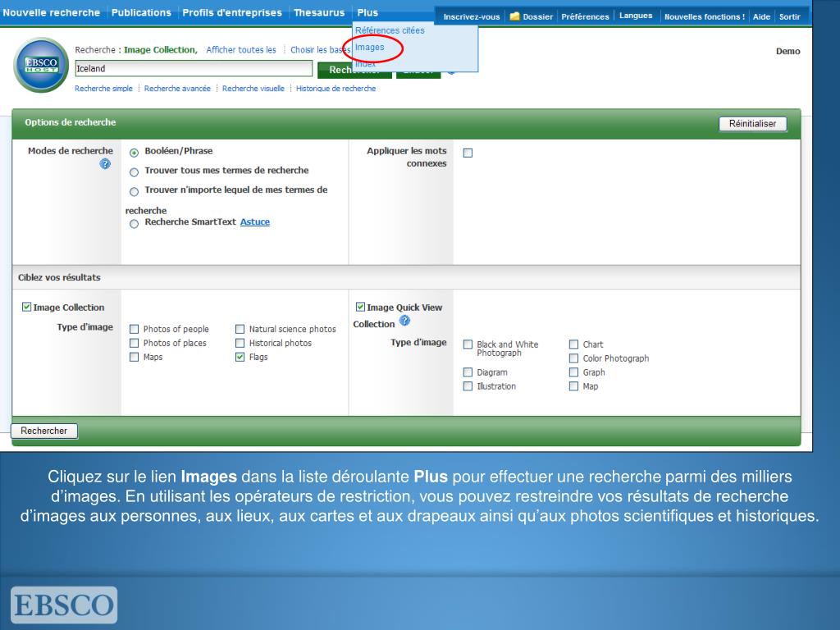The image size is (840, 630).
Task: Switch to Recherche simple
Action: click(x=103, y=89)
